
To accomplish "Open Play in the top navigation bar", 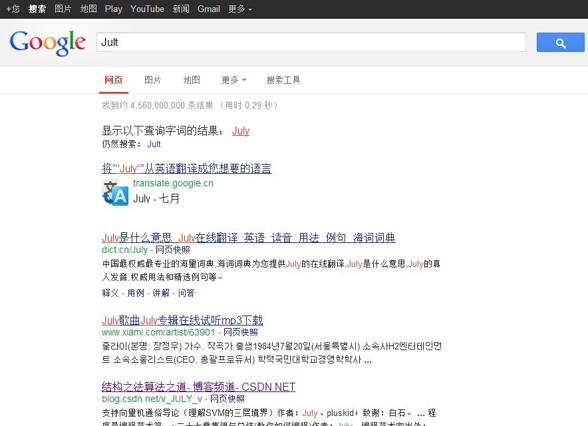I will (x=113, y=9).
